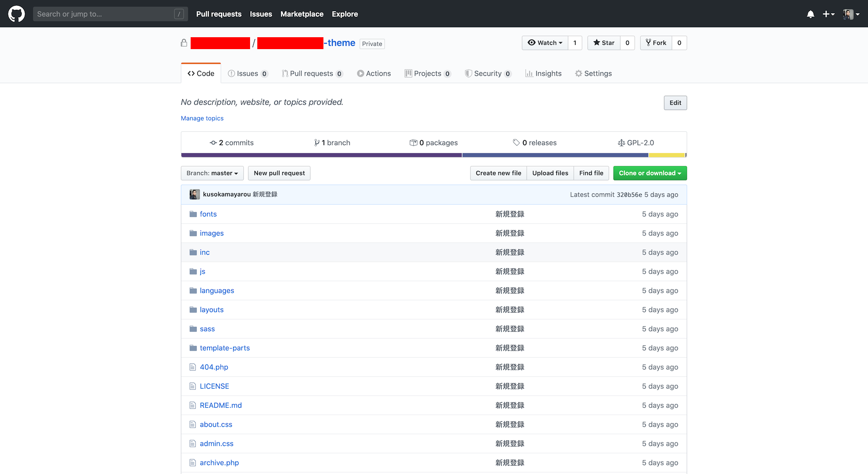This screenshot has height=474, width=868.
Task: Open the README.md file link
Action: 221,405
